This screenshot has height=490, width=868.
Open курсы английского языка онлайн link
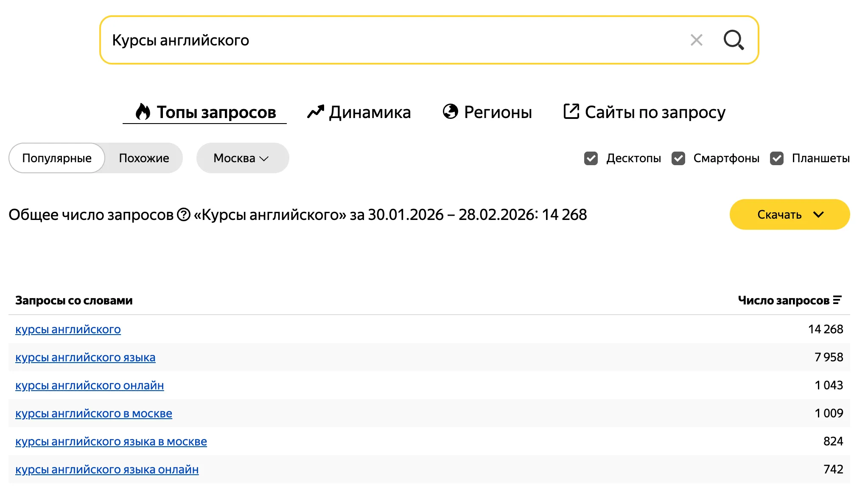click(107, 469)
